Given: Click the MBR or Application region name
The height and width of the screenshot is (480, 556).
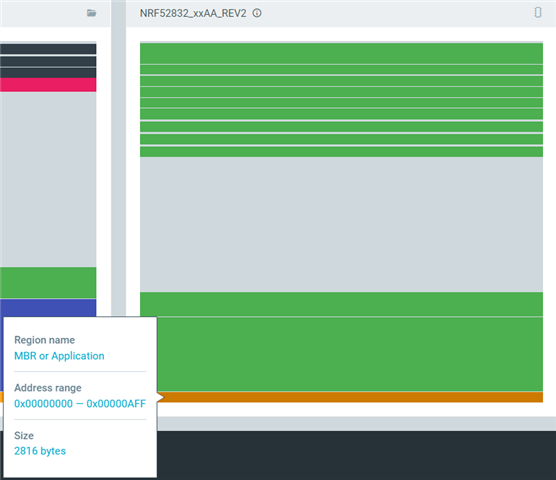Looking at the screenshot, I should click(59, 356).
